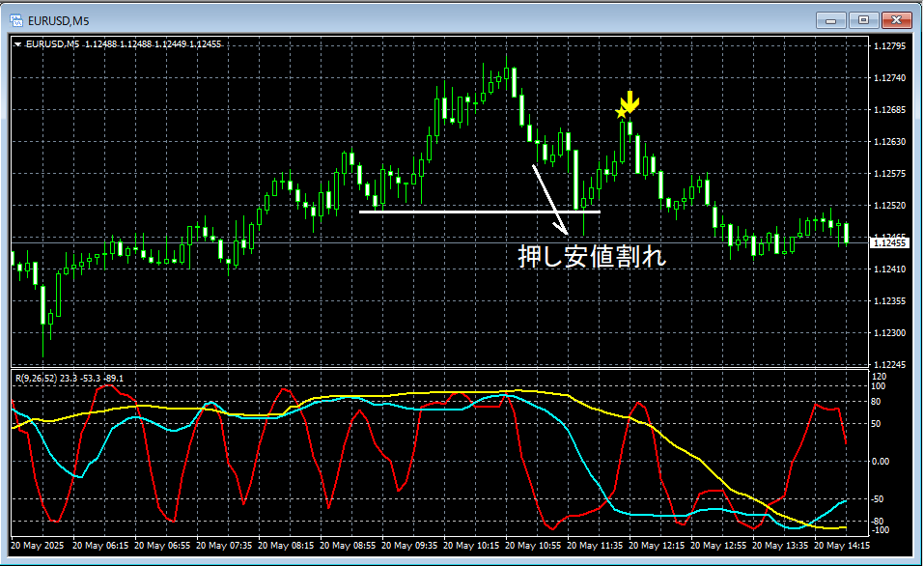The width and height of the screenshot is (924, 566).
Task: Click the '20 May 10:15' time label
Action: click(x=471, y=546)
